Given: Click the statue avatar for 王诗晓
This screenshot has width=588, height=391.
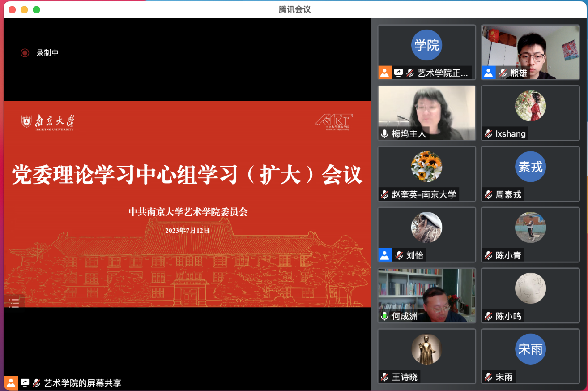Looking at the screenshot, I should coord(426,349).
